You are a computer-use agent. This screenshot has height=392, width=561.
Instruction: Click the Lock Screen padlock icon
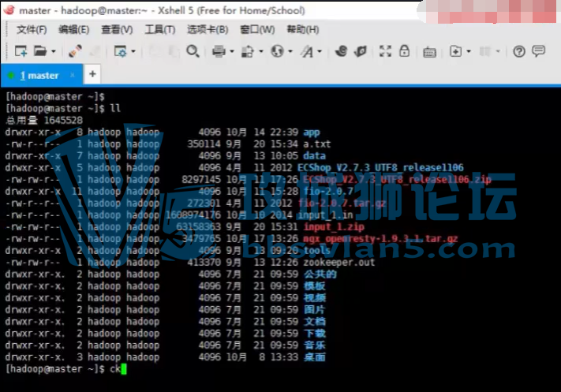[404, 50]
